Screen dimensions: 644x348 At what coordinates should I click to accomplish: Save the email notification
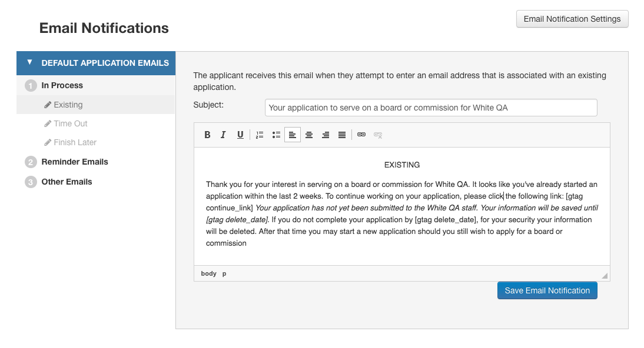pyautogui.click(x=547, y=290)
